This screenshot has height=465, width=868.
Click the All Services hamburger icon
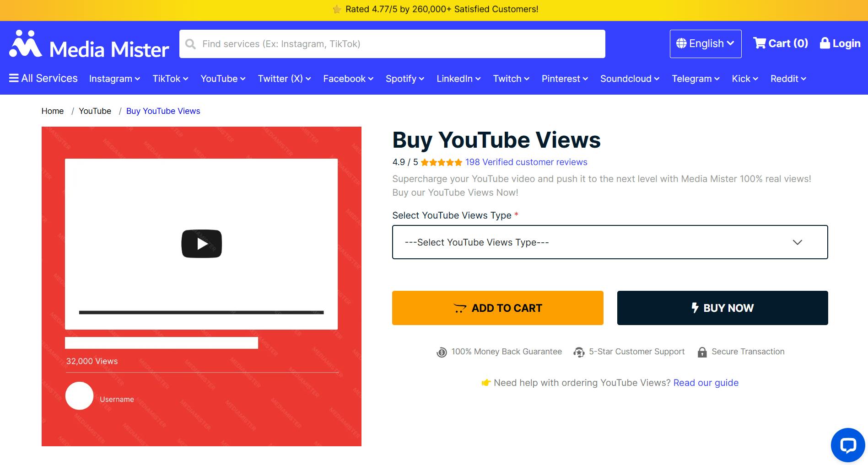point(14,78)
